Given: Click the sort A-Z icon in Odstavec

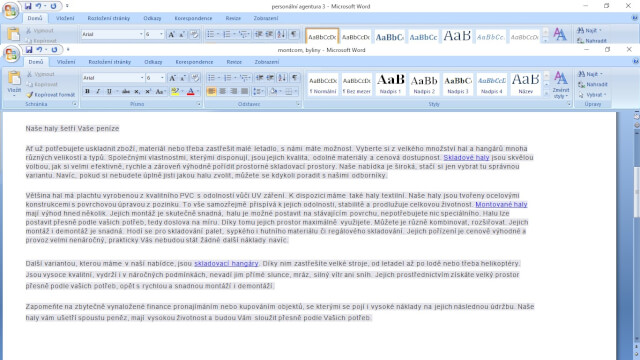Looking at the screenshot, I should tap(282, 78).
